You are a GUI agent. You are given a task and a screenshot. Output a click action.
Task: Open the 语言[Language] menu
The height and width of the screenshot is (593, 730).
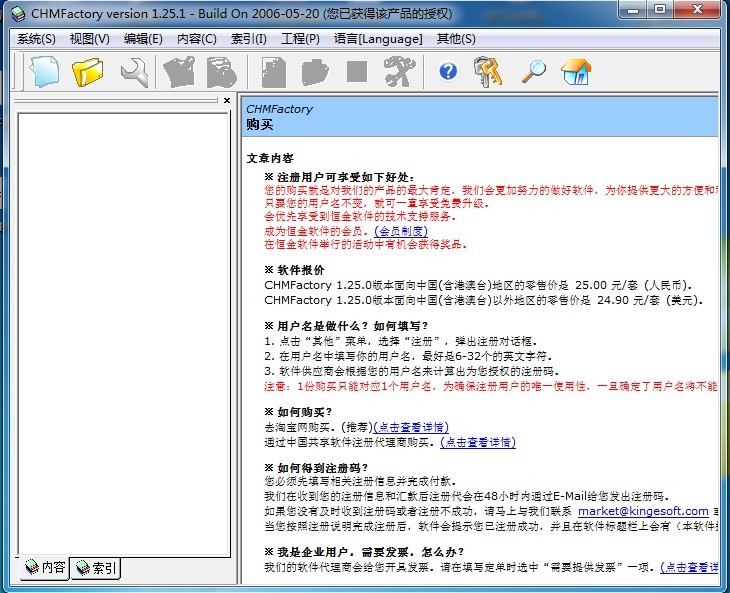[378, 39]
